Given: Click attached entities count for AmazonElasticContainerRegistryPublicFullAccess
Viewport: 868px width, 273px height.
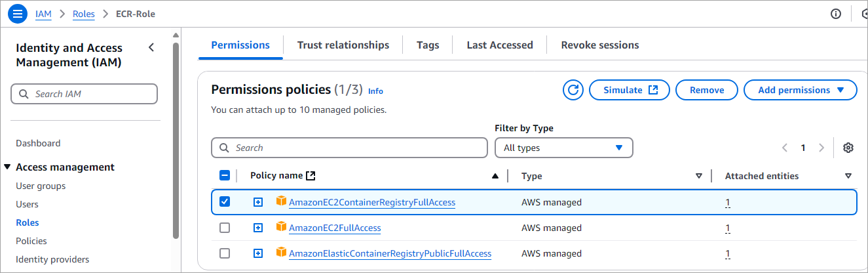Looking at the screenshot, I should (x=728, y=253).
